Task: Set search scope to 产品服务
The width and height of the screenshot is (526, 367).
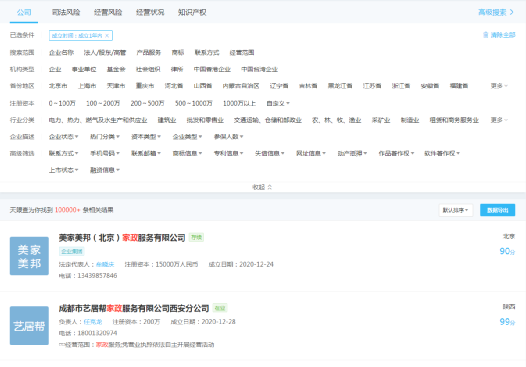Action: tap(149, 53)
